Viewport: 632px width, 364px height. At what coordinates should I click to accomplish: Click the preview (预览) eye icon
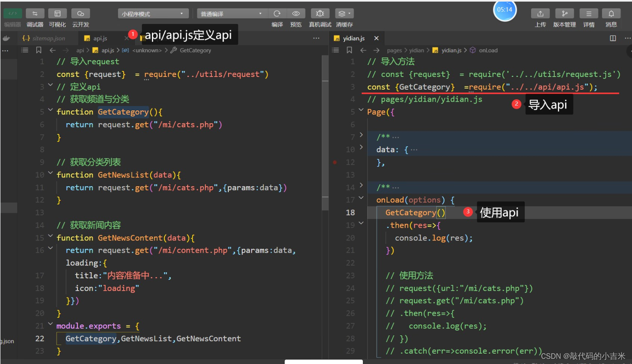click(x=296, y=14)
